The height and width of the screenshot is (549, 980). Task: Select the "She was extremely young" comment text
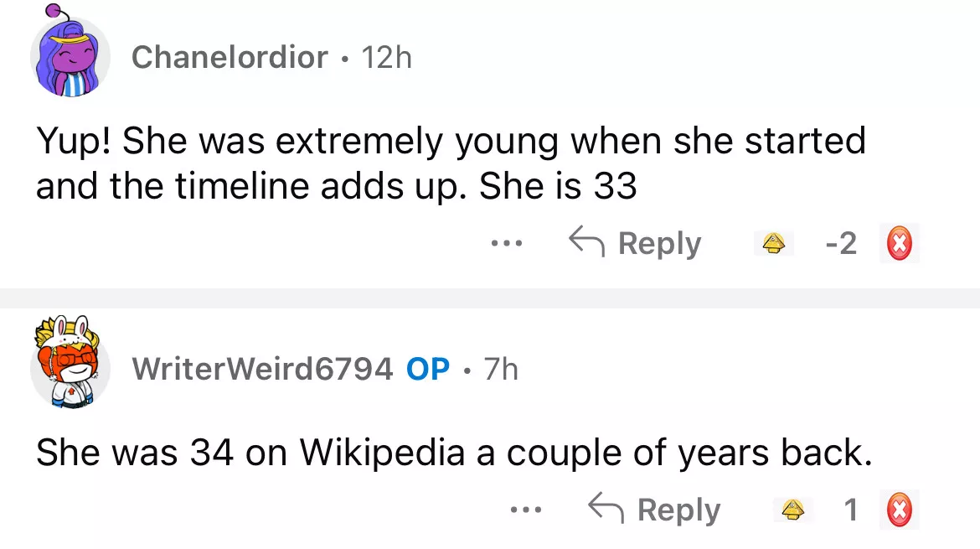coord(450,163)
